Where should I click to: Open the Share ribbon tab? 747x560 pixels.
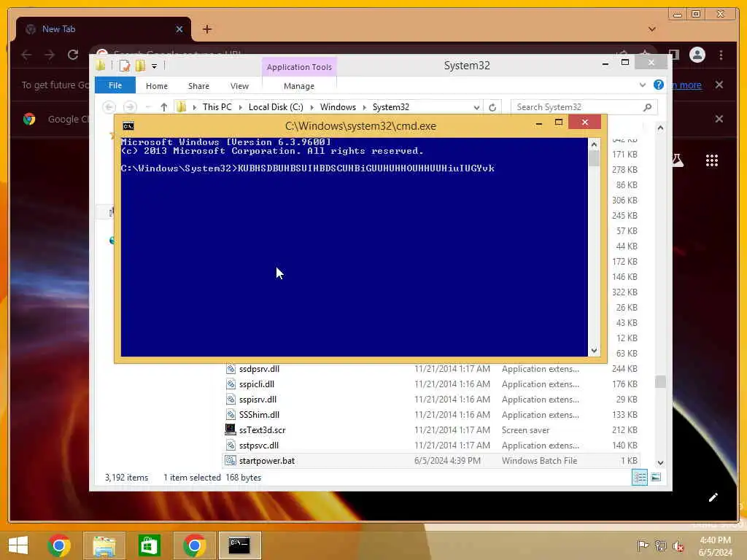tap(198, 86)
